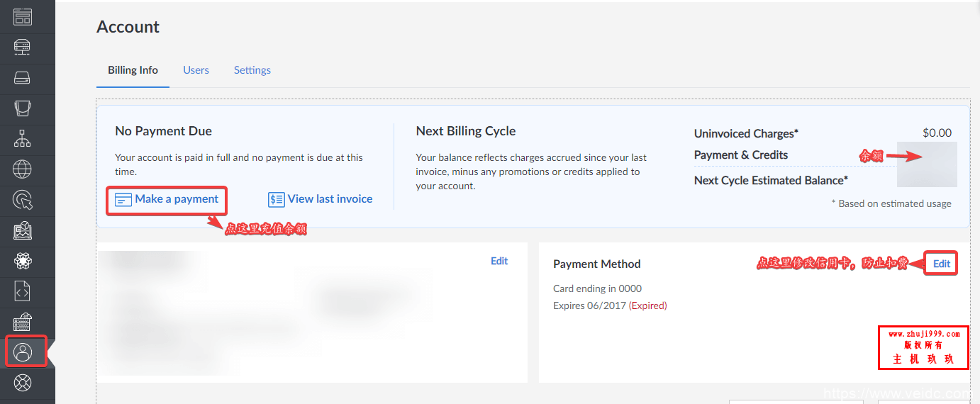Open the Settings tab
Screen dimensions: 980x404
point(252,70)
